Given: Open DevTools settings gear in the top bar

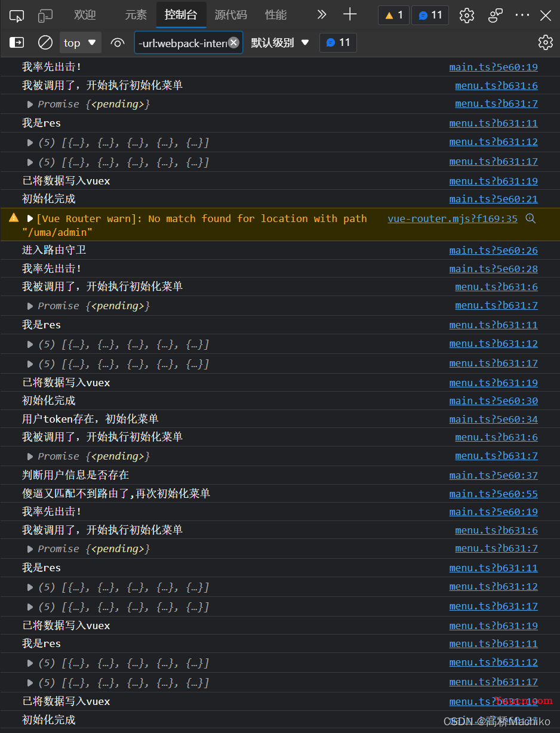Looking at the screenshot, I should (467, 16).
